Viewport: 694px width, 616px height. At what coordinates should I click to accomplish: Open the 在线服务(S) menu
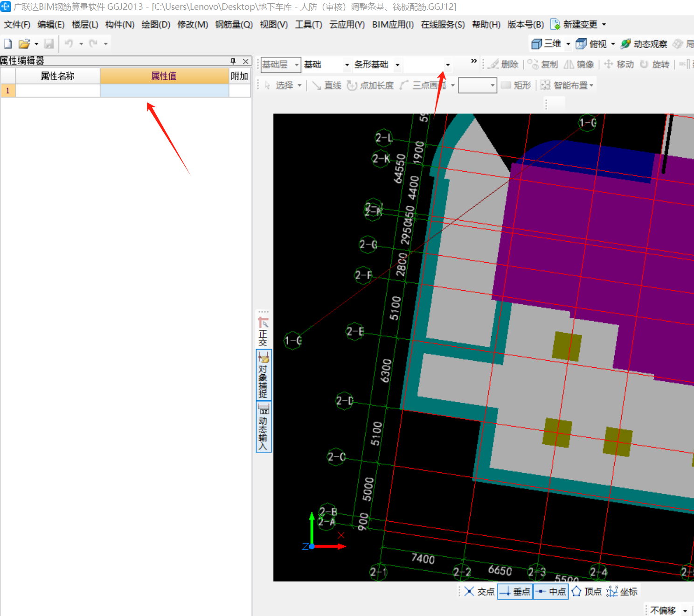(x=443, y=25)
